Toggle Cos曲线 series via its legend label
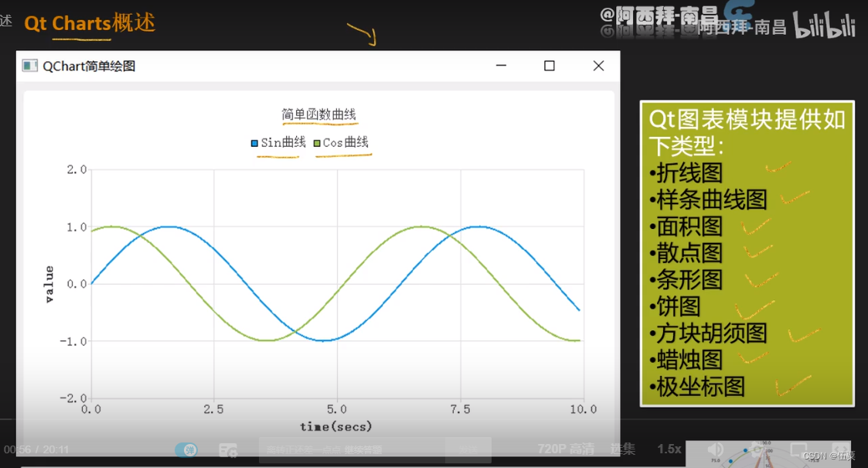 coord(346,142)
